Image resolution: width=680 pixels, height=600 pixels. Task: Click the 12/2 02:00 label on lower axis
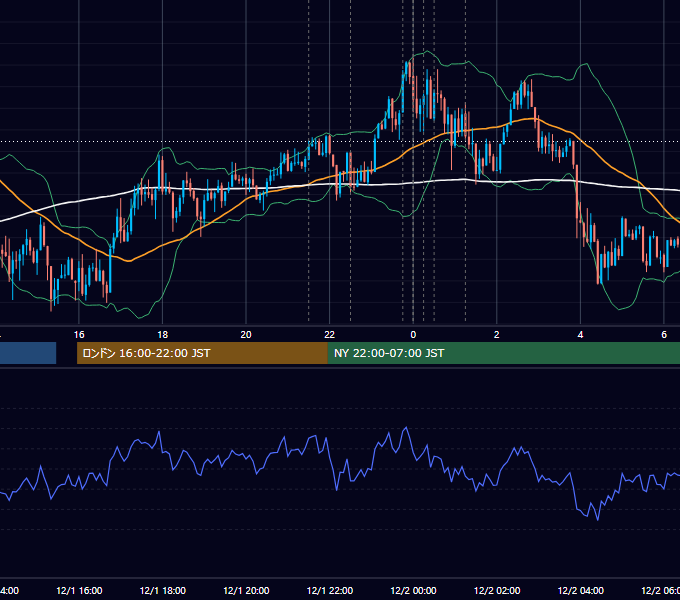click(497, 590)
